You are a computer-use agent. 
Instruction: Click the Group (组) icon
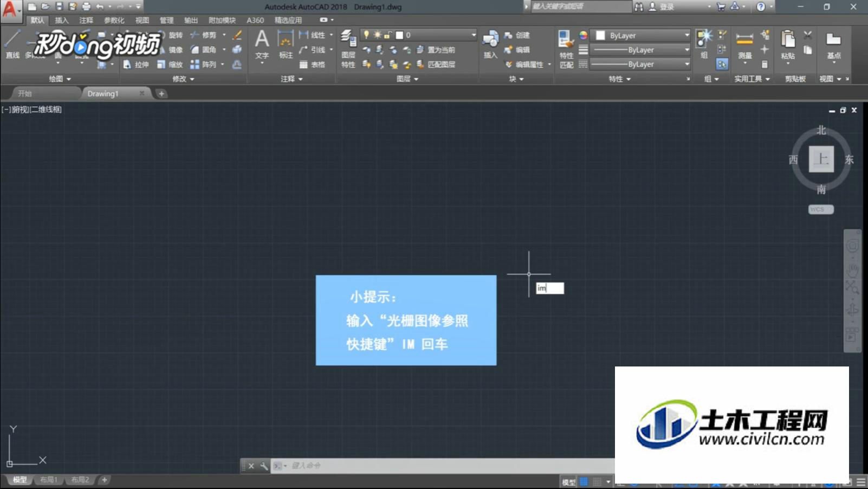(x=704, y=44)
